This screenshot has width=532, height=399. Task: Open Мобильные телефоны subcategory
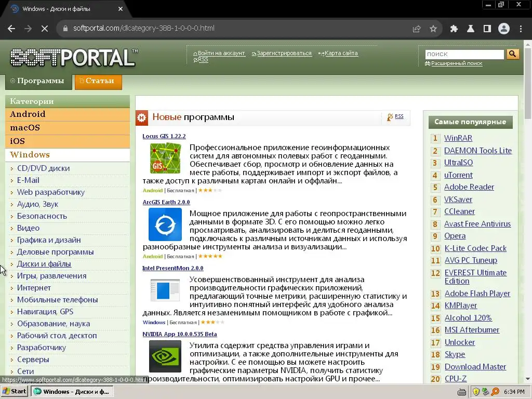pyautogui.click(x=58, y=300)
